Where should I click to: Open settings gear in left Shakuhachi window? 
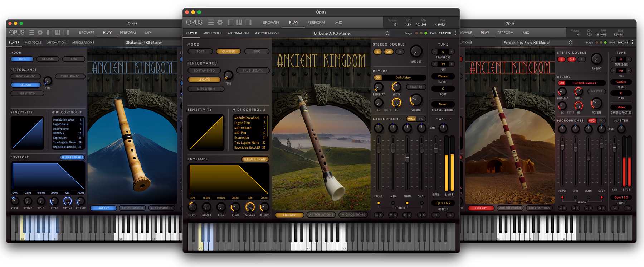[x=40, y=33]
